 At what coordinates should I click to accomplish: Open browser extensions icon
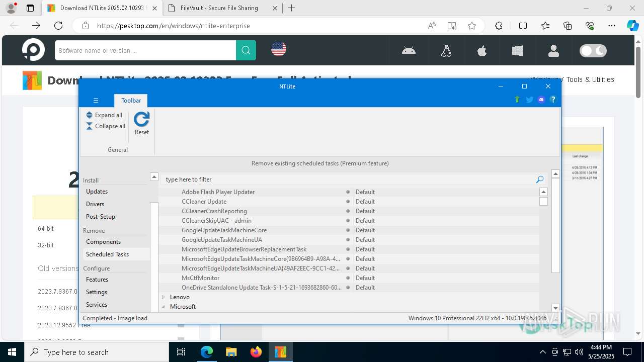coord(499,26)
